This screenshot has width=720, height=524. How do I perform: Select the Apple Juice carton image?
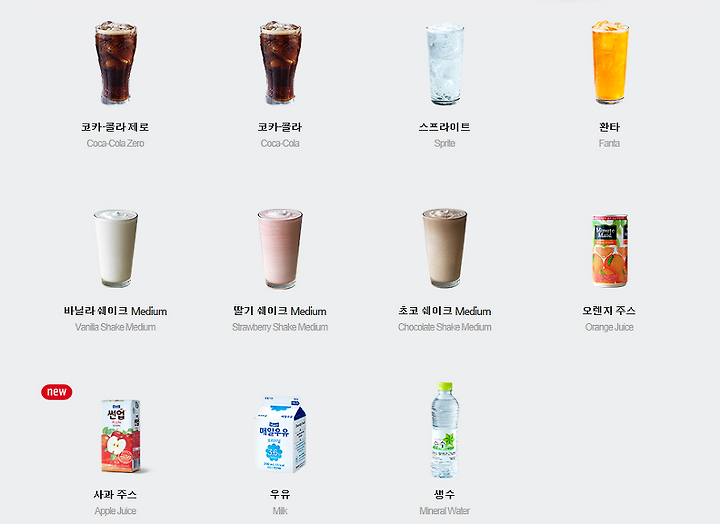tap(120, 436)
